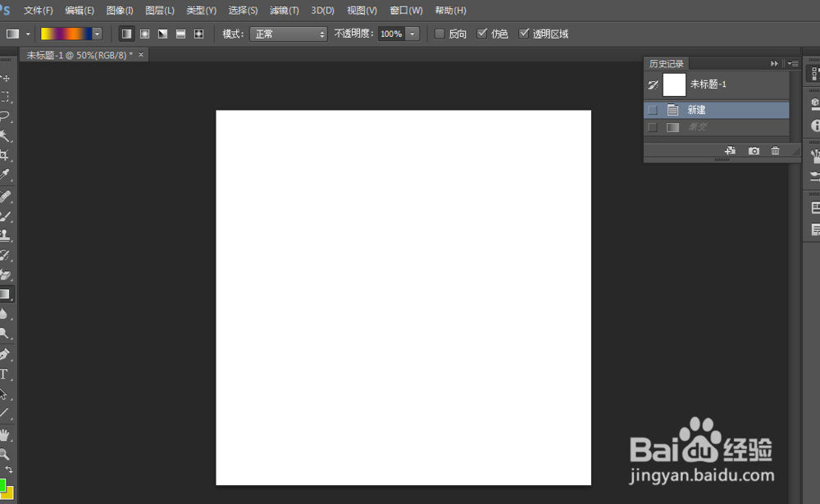The height and width of the screenshot is (504, 820).
Task: Open the 类型(Y) menu
Action: coord(202,11)
